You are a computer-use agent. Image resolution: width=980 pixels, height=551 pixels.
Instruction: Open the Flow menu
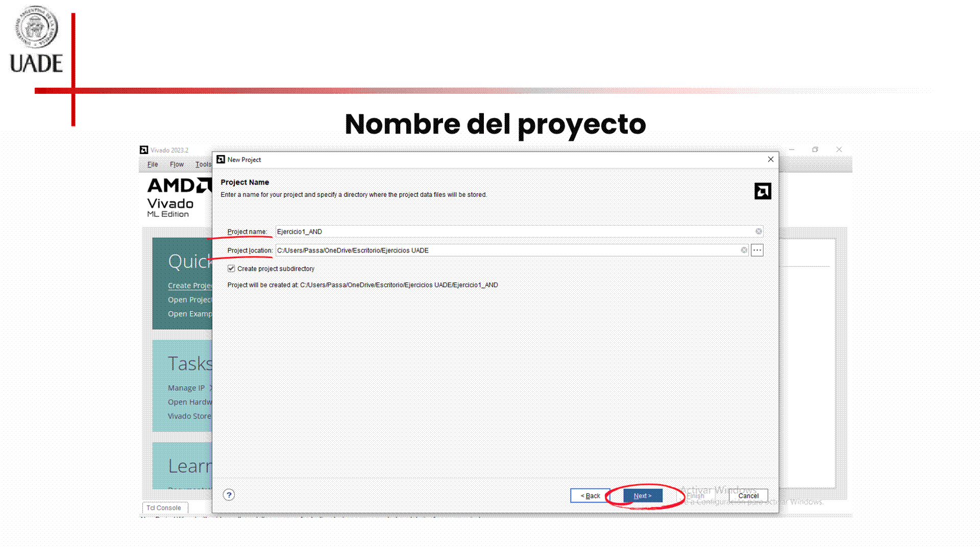(177, 164)
